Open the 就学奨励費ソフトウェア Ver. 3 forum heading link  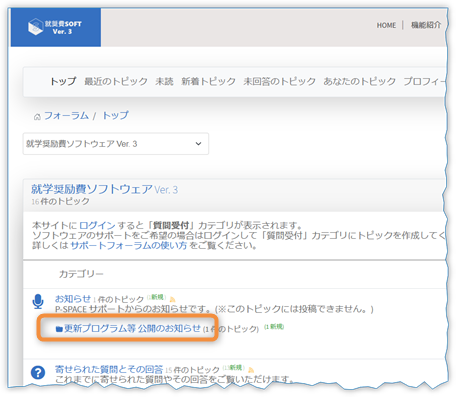(x=104, y=190)
